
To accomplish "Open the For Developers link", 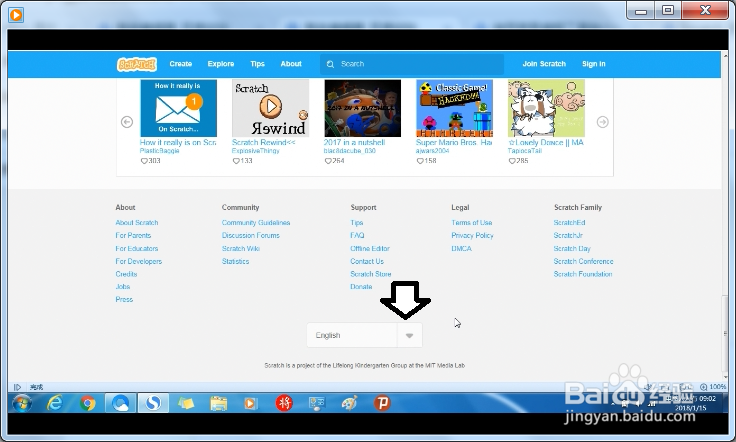I will [138, 261].
